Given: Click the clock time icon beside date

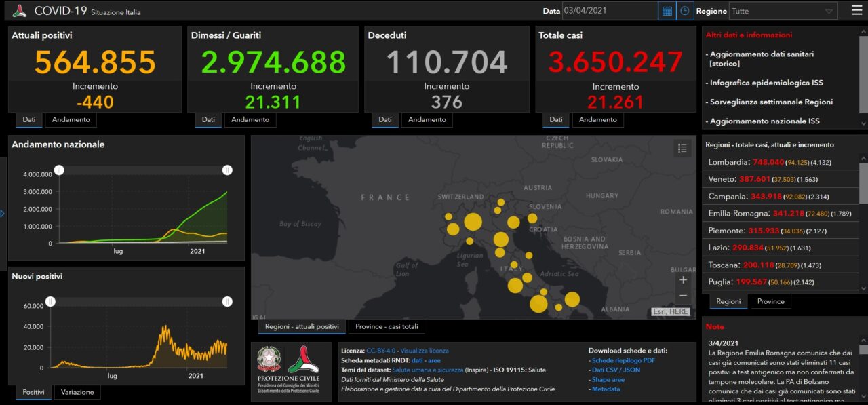Looking at the screenshot, I should pos(685,11).
